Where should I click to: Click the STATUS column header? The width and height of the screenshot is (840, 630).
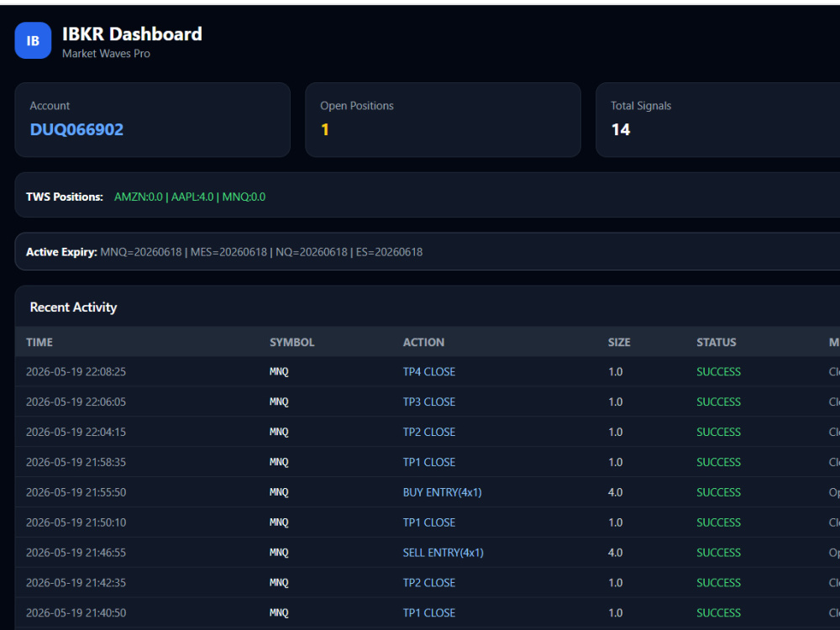pos(717,343)
